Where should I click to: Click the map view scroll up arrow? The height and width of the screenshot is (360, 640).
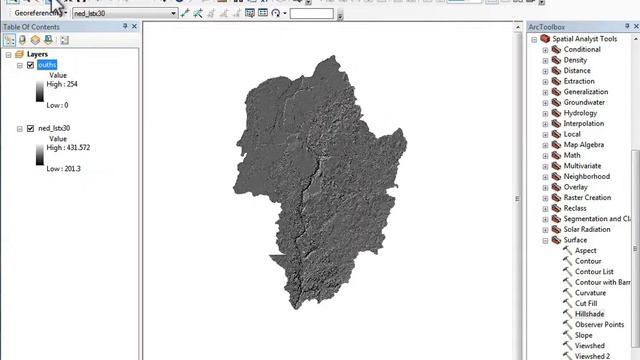tap(518, 27)
